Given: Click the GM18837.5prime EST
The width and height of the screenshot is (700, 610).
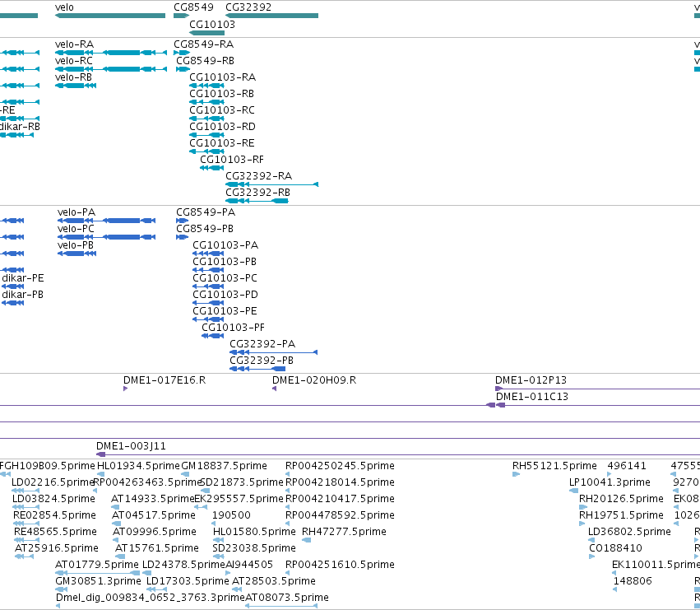Looking at the screenshot, I should [187, 474].
